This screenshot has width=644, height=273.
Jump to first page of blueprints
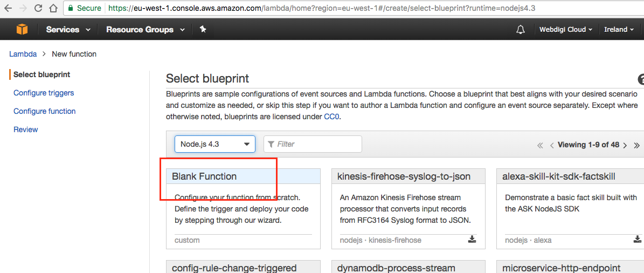pyautogui.click(x=540, y=145)
